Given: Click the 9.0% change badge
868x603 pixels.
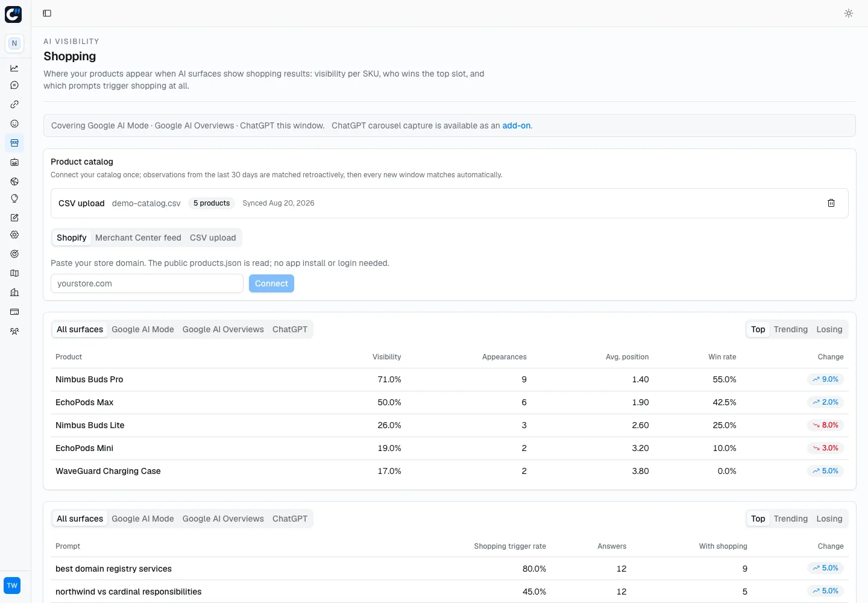Looking at the screenshot, I should (x=825, y=379).
